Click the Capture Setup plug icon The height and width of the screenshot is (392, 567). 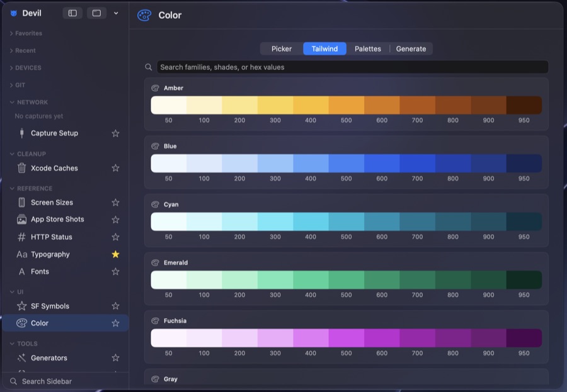click(21, 133)
